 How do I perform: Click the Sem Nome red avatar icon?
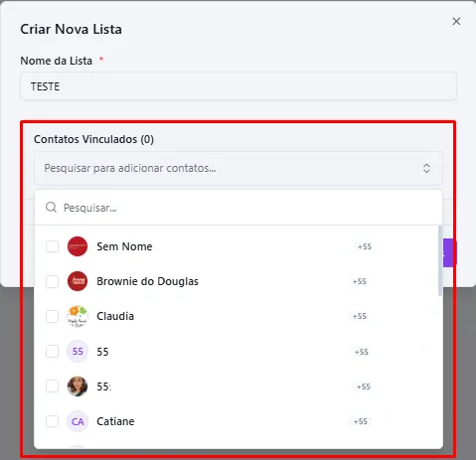pos(78,246)
